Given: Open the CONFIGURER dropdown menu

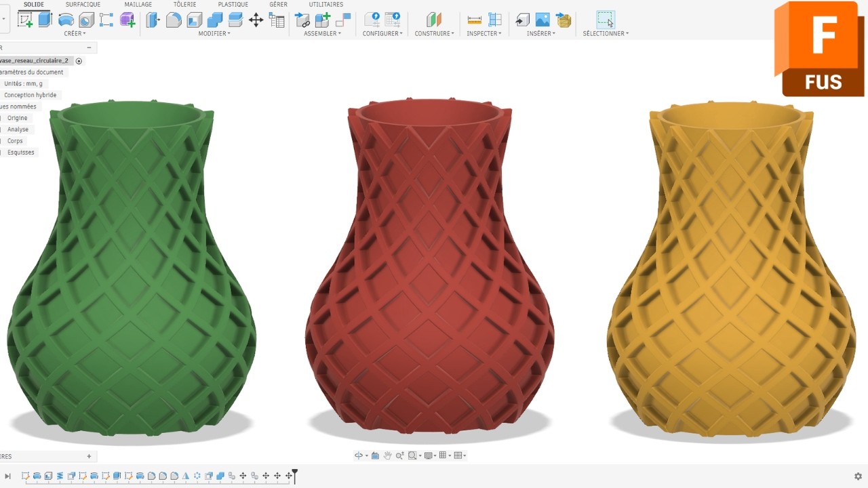Looking at the screenshot, I should pyautogui.click(x=382, y=33).
